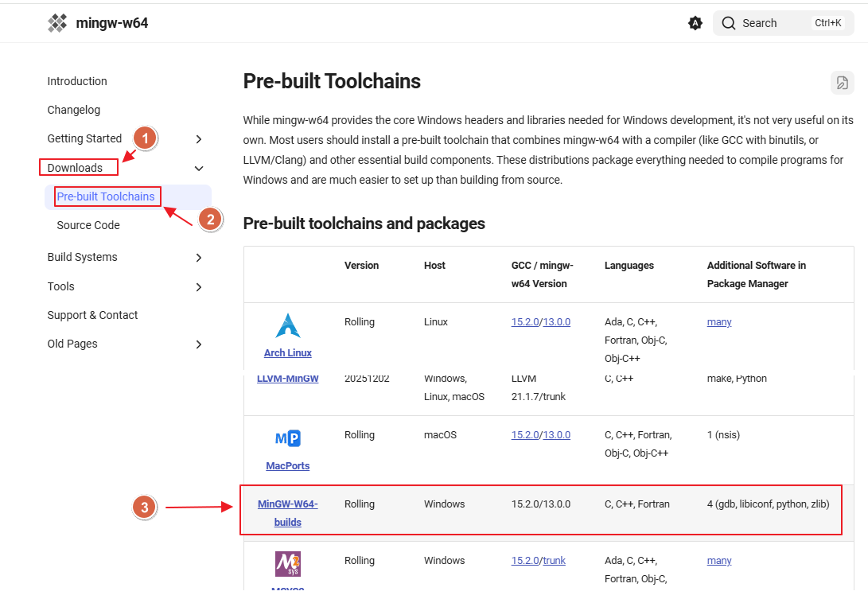Click the 15.2.0 link in Arch Linux row

(x=525, y=322)
